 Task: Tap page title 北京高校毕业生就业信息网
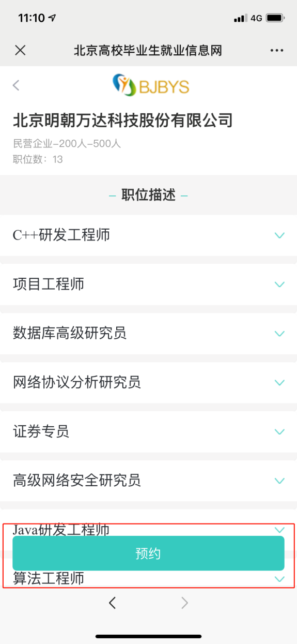tap(148, 50)
